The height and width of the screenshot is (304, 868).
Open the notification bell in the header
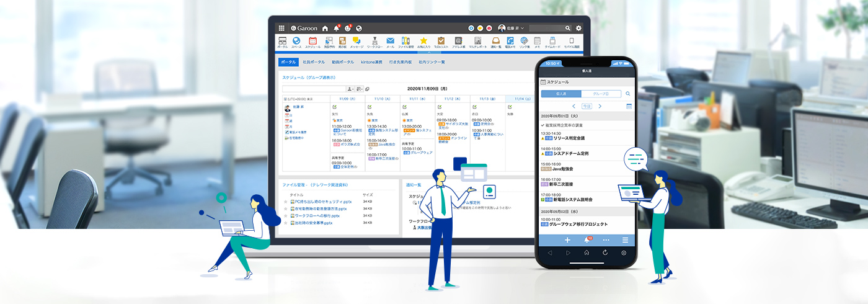coord(337,28)
